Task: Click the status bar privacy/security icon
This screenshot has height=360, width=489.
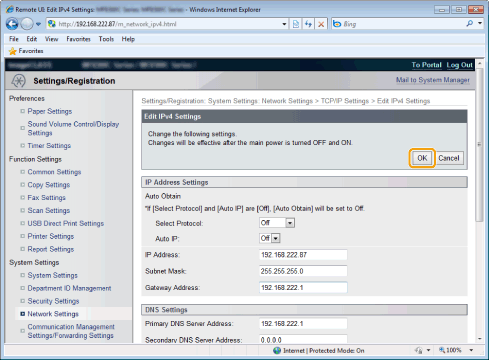Action: (419, 350)
